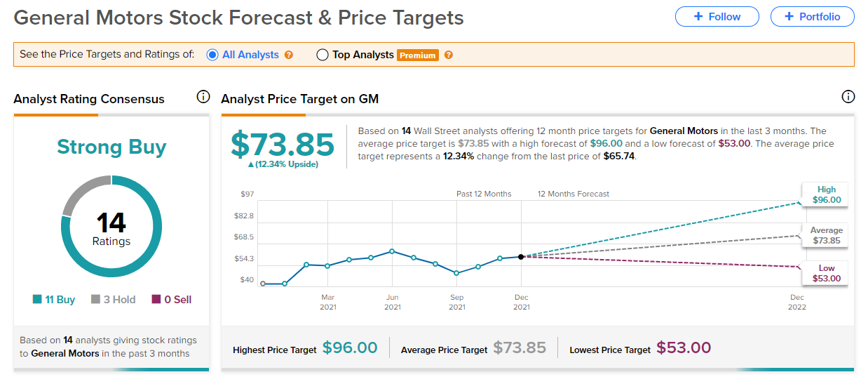Click the Average $73.85 forecast label

[x=826, y=236]
